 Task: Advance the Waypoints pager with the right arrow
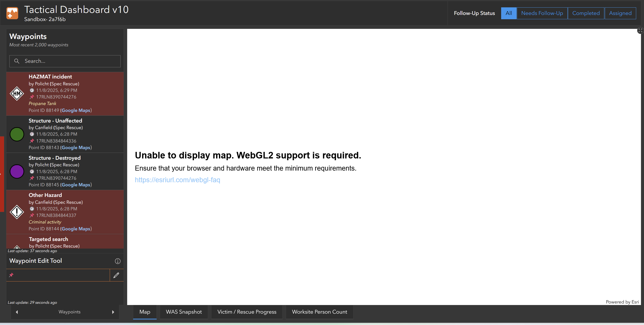(x=113, y=312)
